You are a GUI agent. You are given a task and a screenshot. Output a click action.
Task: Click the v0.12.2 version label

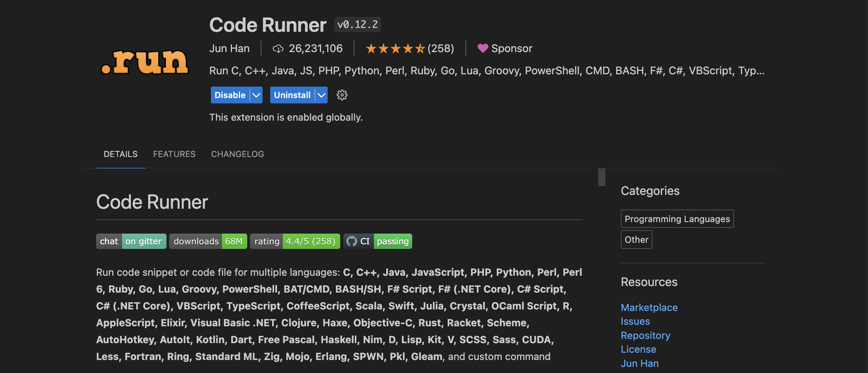coord(357,25)
